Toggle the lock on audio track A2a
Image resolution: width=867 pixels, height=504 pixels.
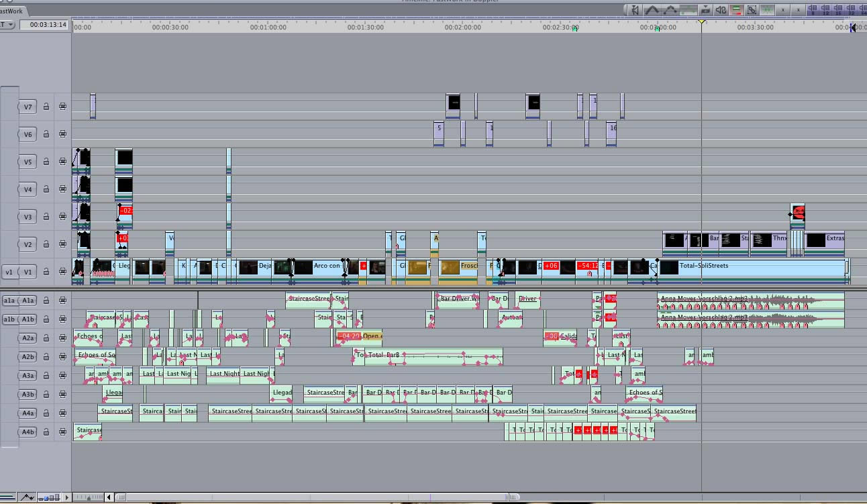point(46,338)
